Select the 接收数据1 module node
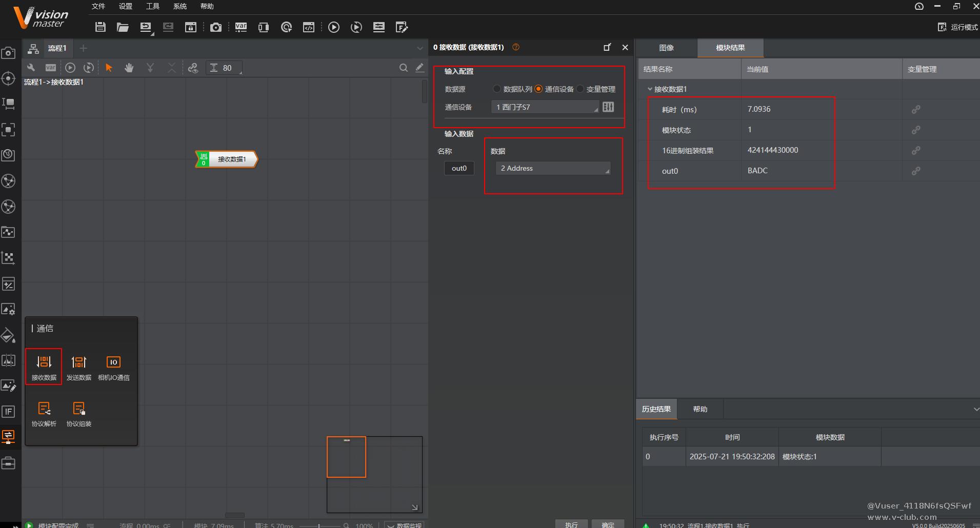Viewport: 980px width, 528px height. click(227, 159)
